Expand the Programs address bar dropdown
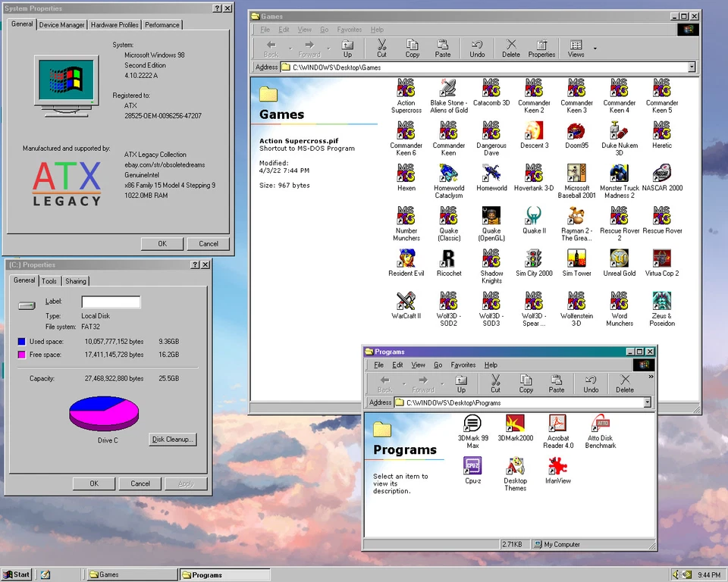Image resolution: width=728 pixels, height=582 pixels. [646, 402]
